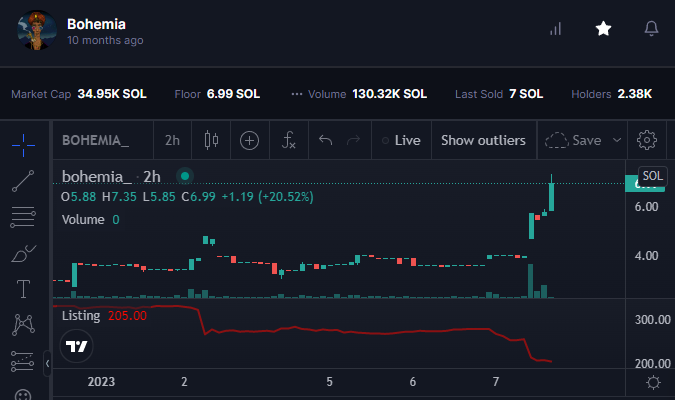Click the 7 date label on time axis

496,382
